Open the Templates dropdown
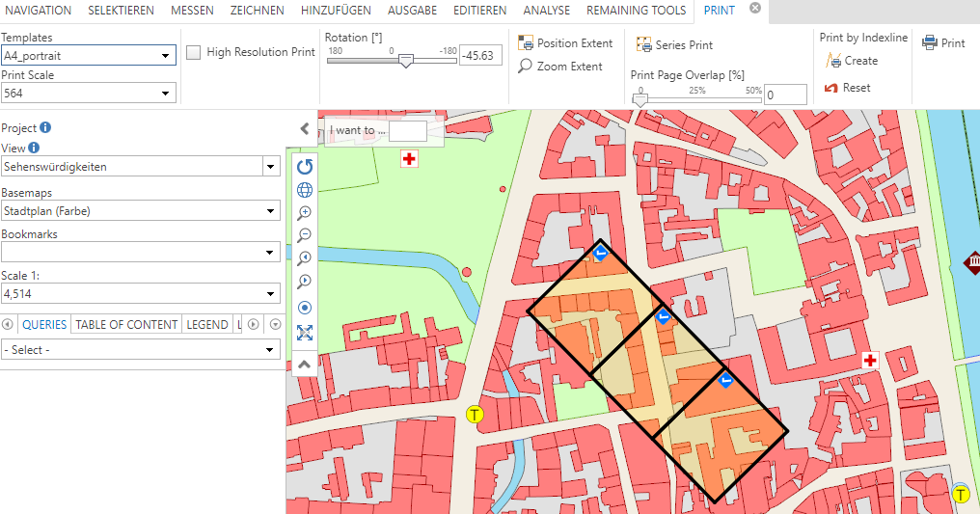 pos(166,56)
